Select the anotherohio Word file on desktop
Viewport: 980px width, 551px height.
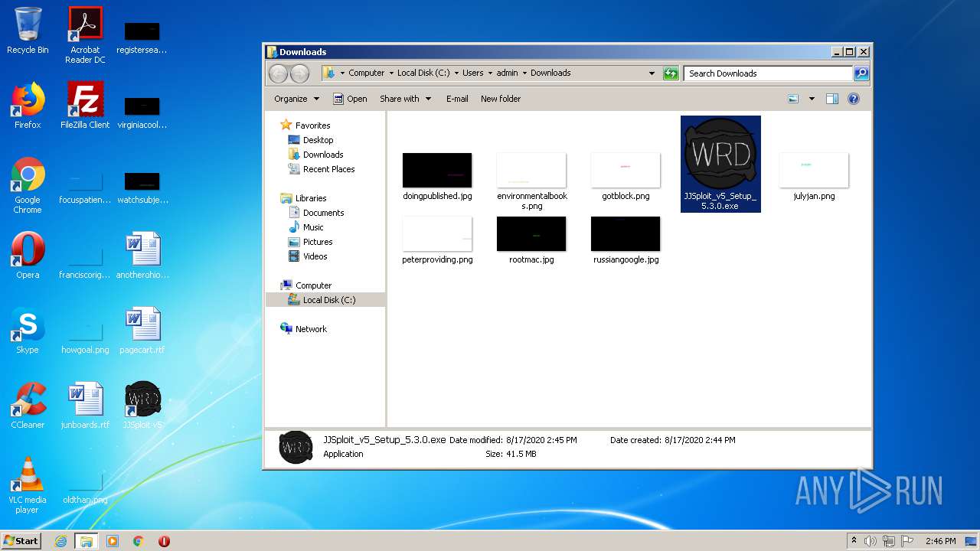pos(142,256)
